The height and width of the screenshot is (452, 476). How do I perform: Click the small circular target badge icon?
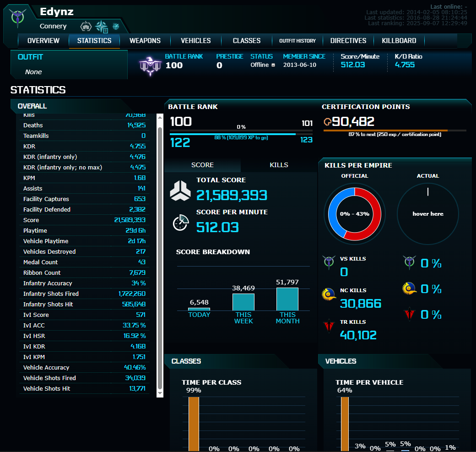click(116, 27)
